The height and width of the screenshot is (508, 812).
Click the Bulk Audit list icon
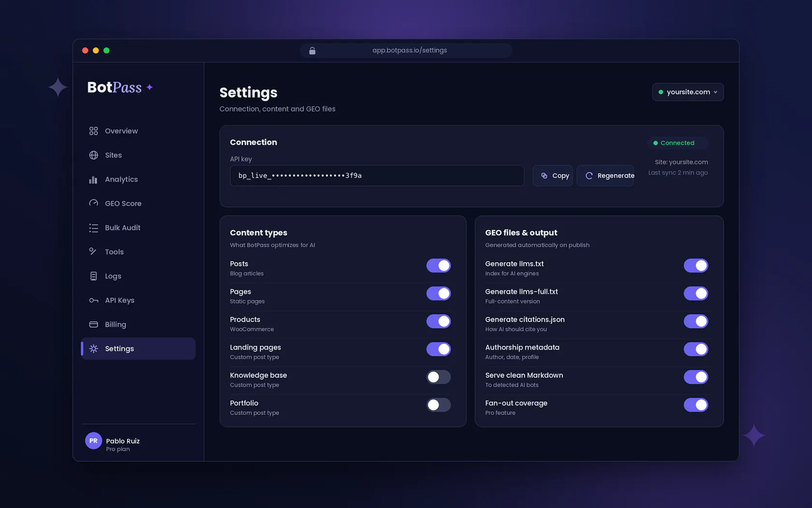[93, 228]
